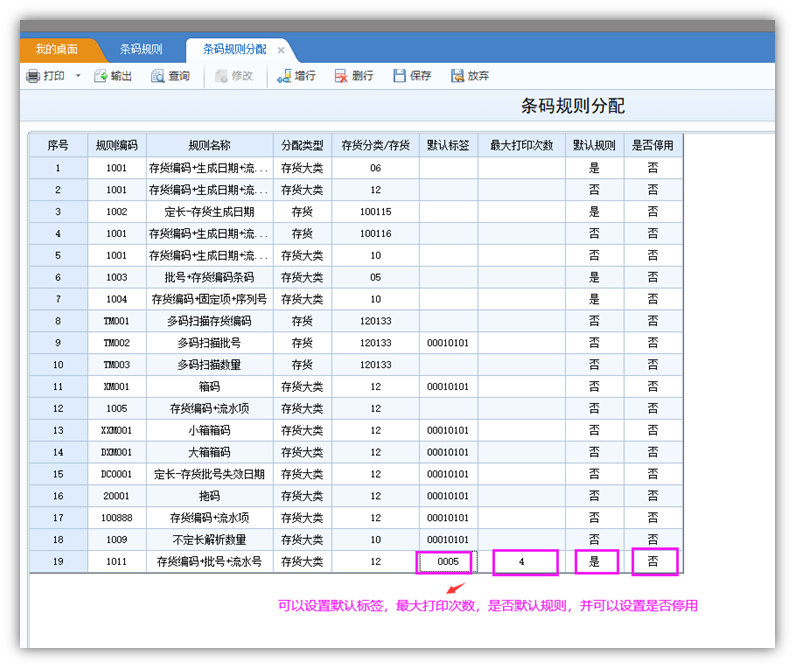Switch to the 我的桌面 tab
The width and height of the screenshot is (795, 668).
pyautogui.click(x=56, y=49)
